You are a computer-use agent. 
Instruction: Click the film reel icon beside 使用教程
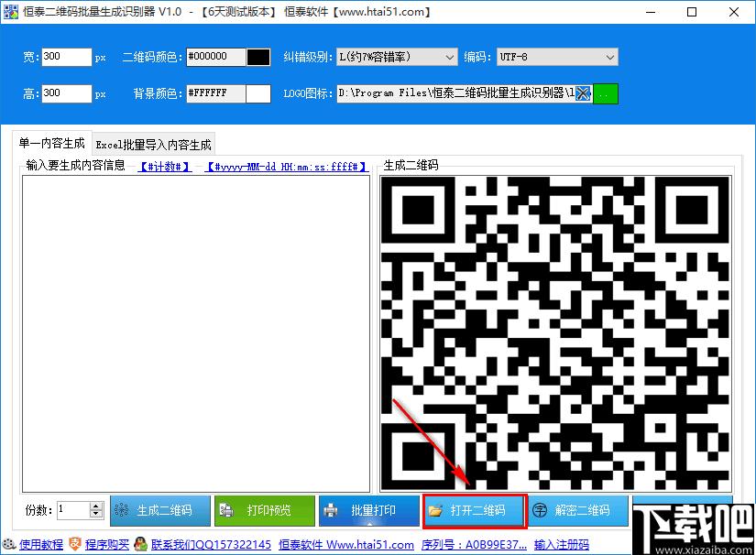pos(9,544)
